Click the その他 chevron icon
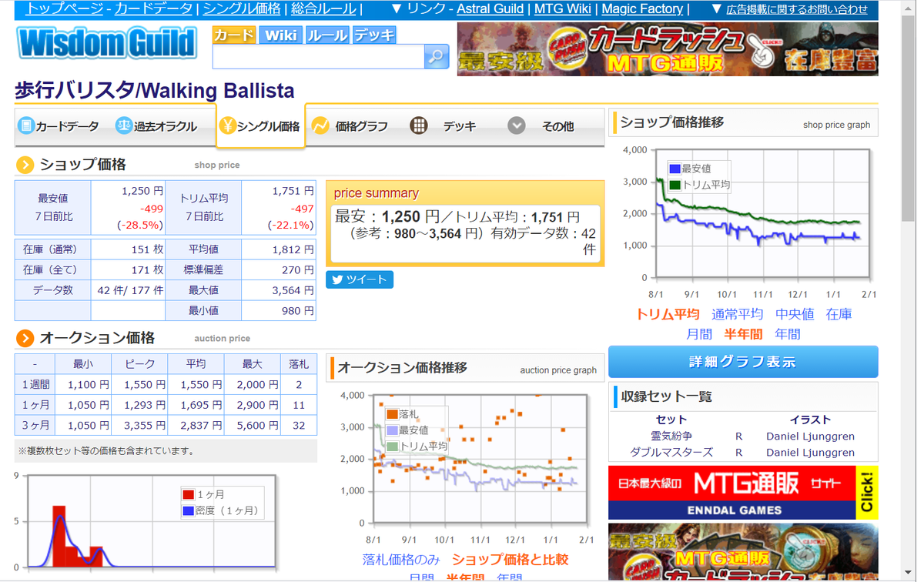Screen dimensions: 924x582 517,125
